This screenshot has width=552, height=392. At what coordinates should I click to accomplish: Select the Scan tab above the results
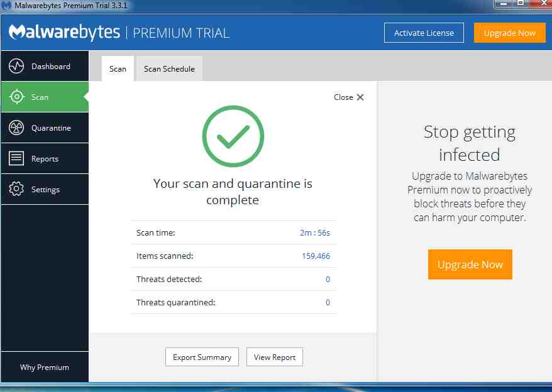click(x=118, y=69)
